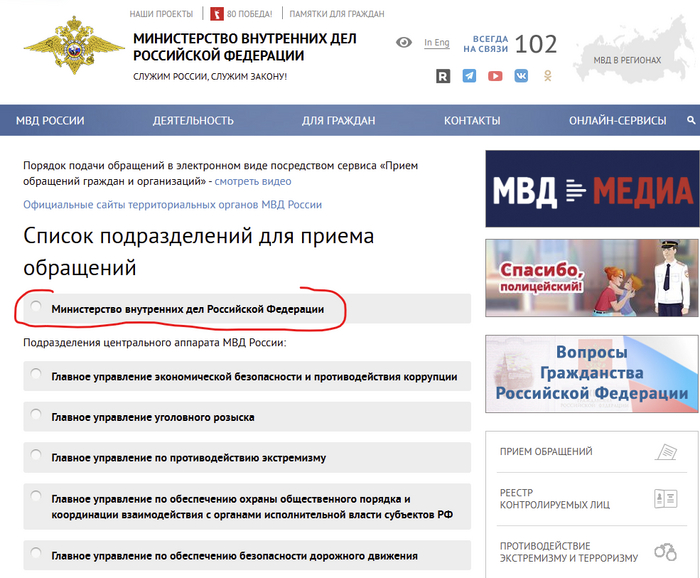Click the 80 Победа red icon
The height and width of the screenshot is (578, 700).
click(x=217, y=14)
